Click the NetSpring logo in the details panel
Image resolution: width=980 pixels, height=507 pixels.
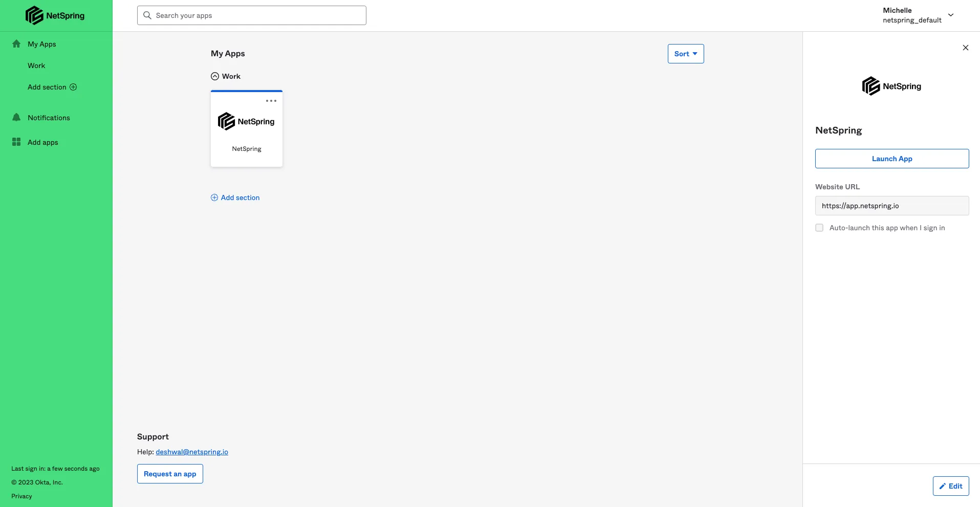click(x=891, y=86)
